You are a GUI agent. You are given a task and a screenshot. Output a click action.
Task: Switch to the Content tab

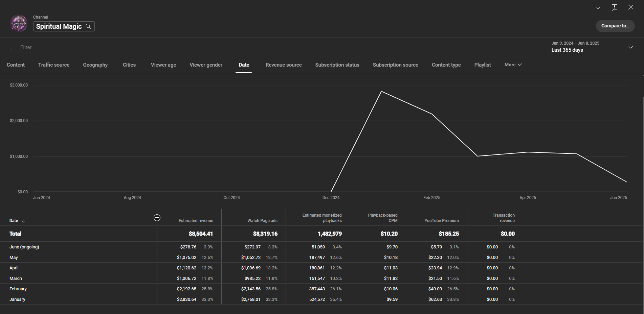pos(16,65)
